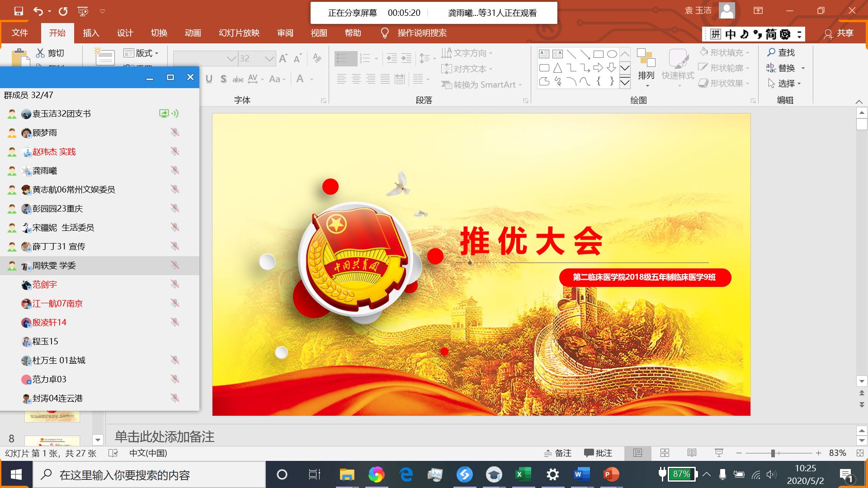Open Shape Fill (形状填充) dropdown
This screenshot has width=868, height=488.
724,52
